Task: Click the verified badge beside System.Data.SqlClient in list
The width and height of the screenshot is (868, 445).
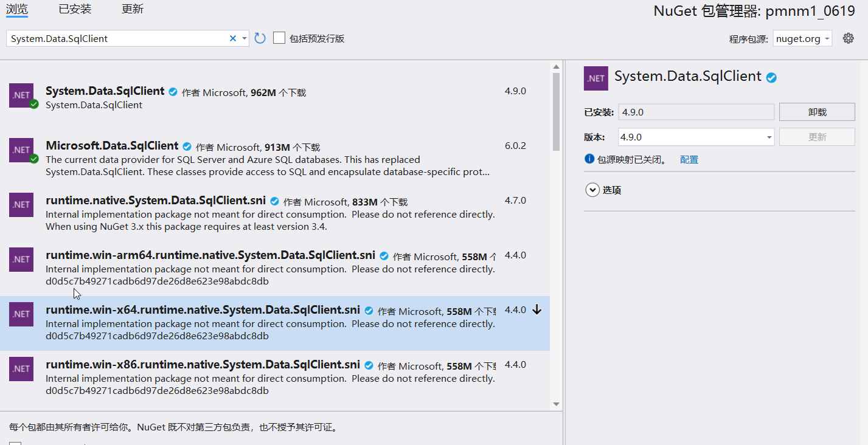Action: click(x=173, y=92)
